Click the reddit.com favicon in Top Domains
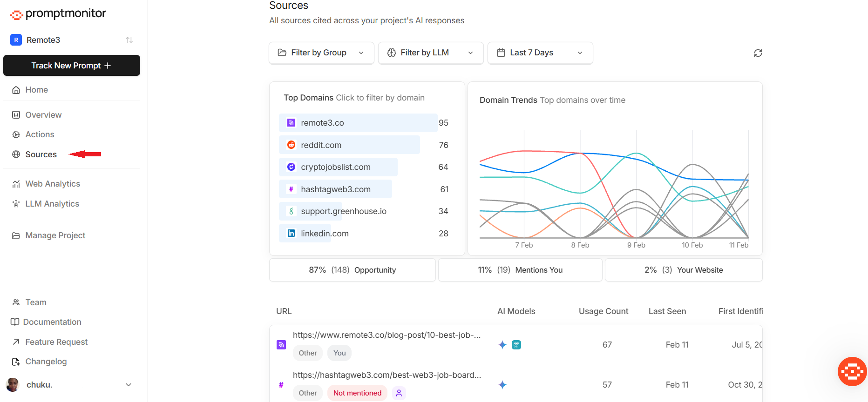868x402 pixels. [291, 145]
